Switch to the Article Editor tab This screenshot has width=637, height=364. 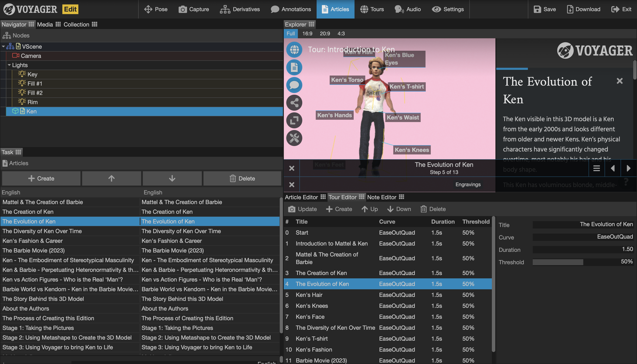301,197
